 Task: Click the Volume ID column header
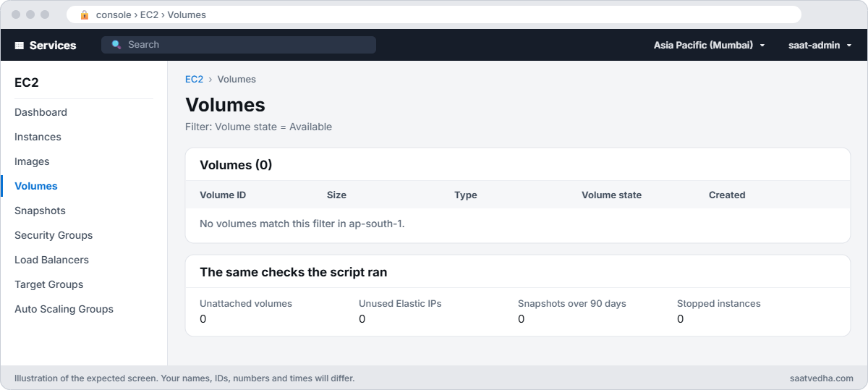pyautogui.click(x=223, y=195)
